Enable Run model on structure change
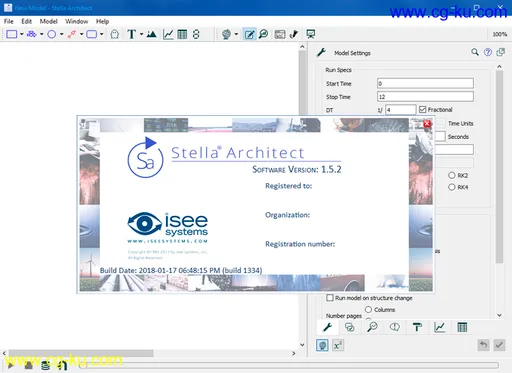The height and width of the screenshot is (373, 512). [330, 298]
